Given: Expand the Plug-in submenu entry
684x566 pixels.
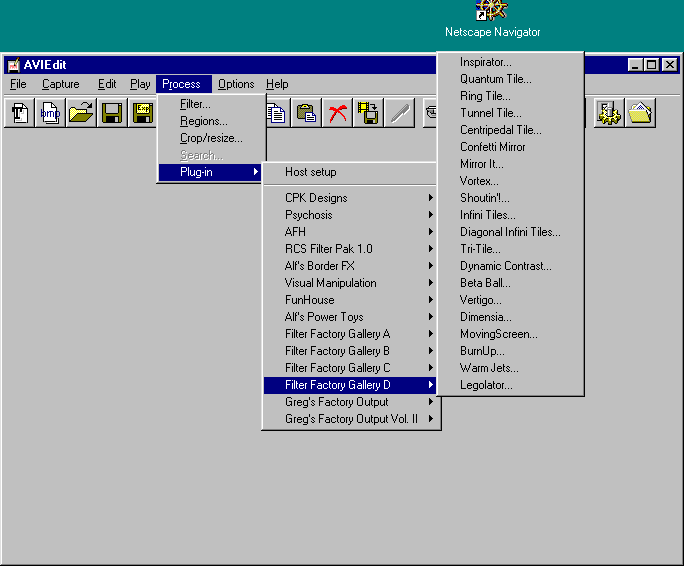Looking at the screenshot, I should pyautogui.click(x=212, y=172).
